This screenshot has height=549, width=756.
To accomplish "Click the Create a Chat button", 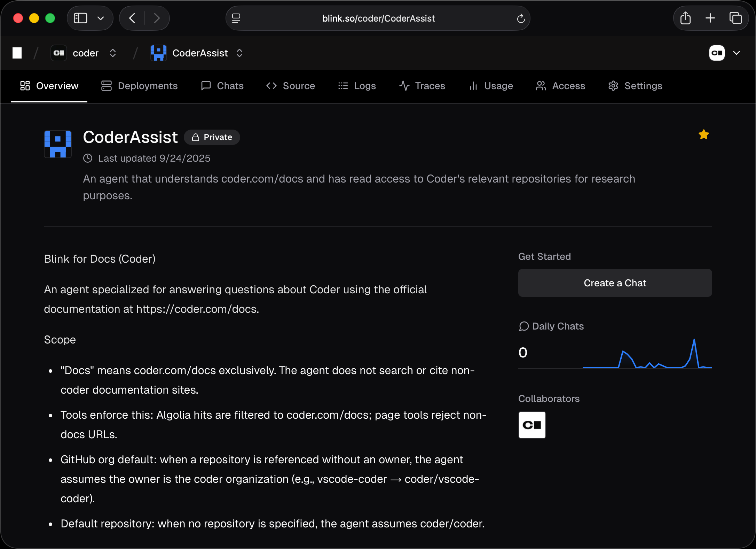I will click(x=615, y=283).
